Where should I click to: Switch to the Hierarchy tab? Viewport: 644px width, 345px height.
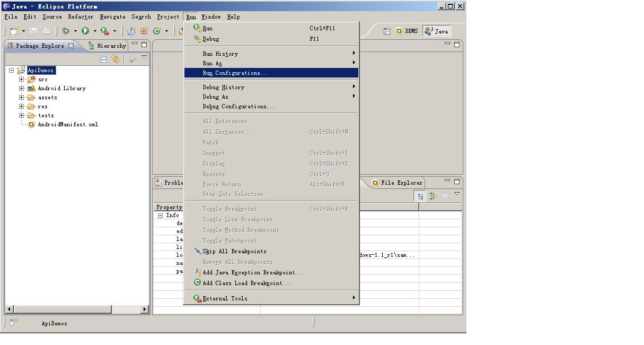(107, 46)
